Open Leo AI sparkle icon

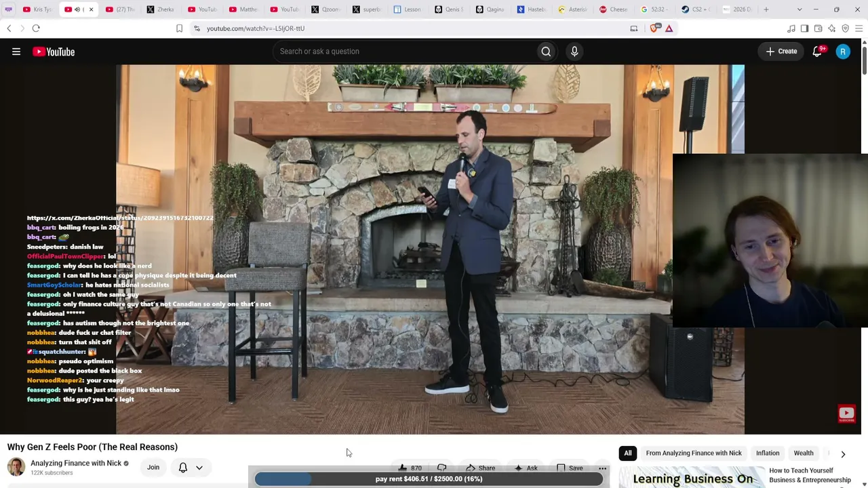[831, 28]
